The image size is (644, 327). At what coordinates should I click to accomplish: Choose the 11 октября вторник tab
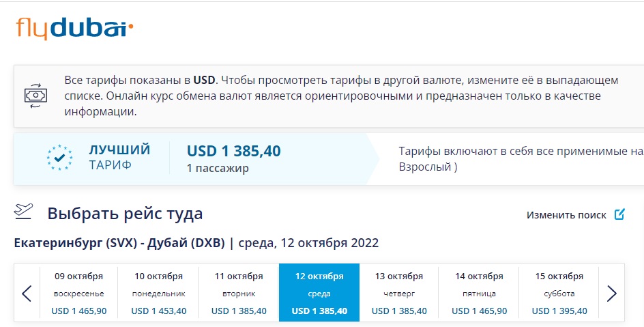click(x=239, y=294)
